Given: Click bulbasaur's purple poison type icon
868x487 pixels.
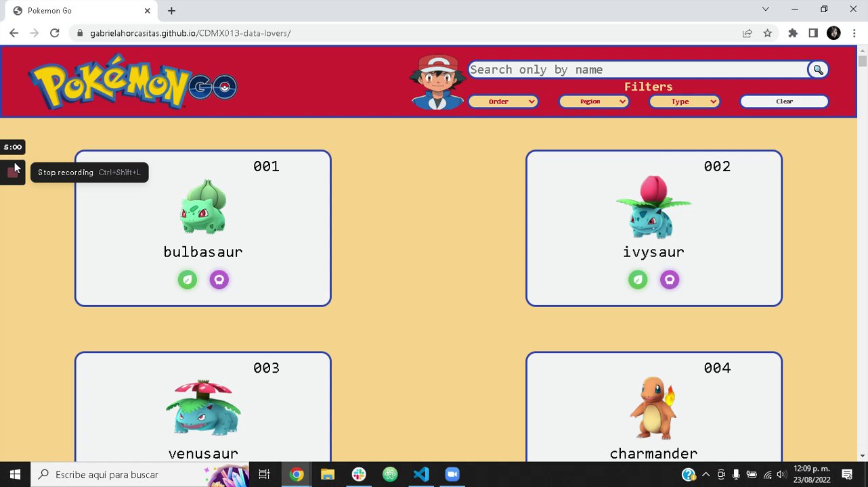Looking at the screenshot, I should 219,279.
